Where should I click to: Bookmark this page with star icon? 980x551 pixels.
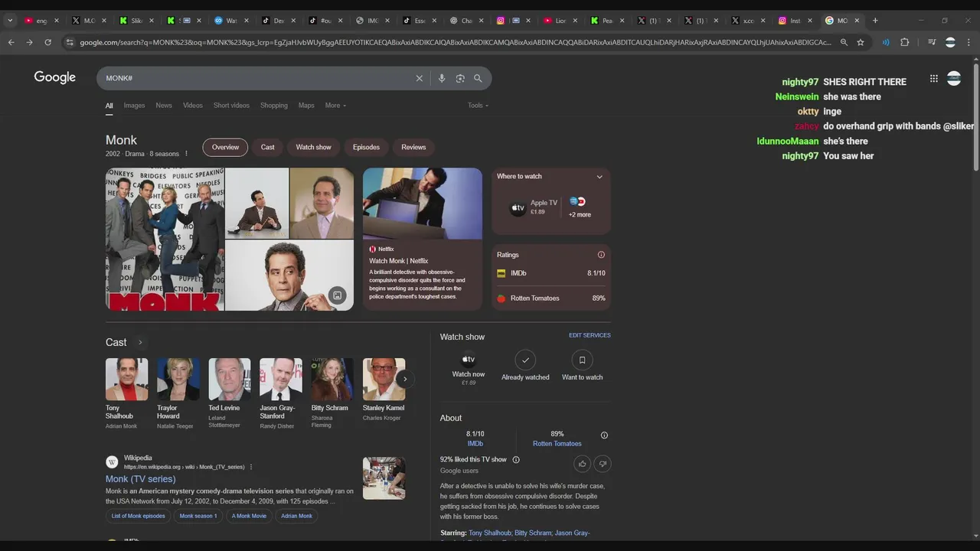[x=861, y=42]
